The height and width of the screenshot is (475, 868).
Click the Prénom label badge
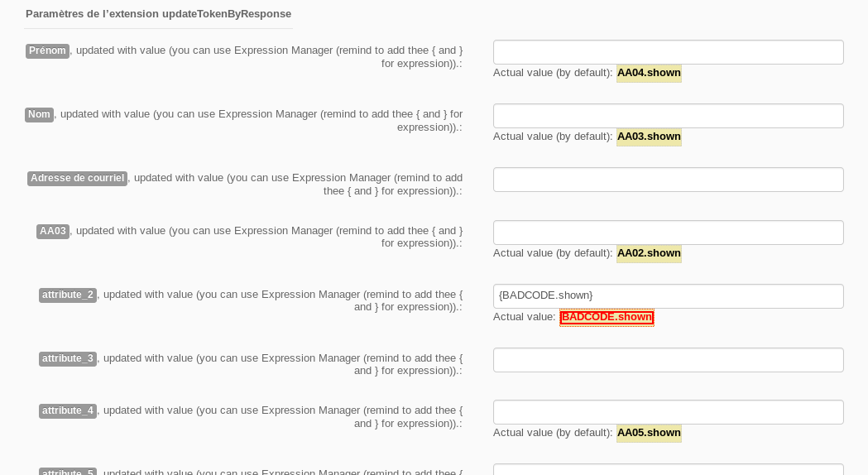(x=47, y=51)
